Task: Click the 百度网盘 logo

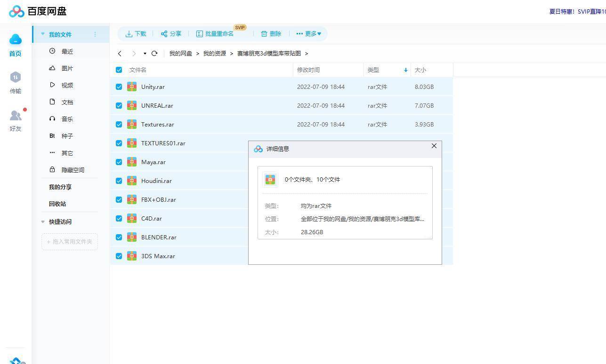Action: point(38,11)
